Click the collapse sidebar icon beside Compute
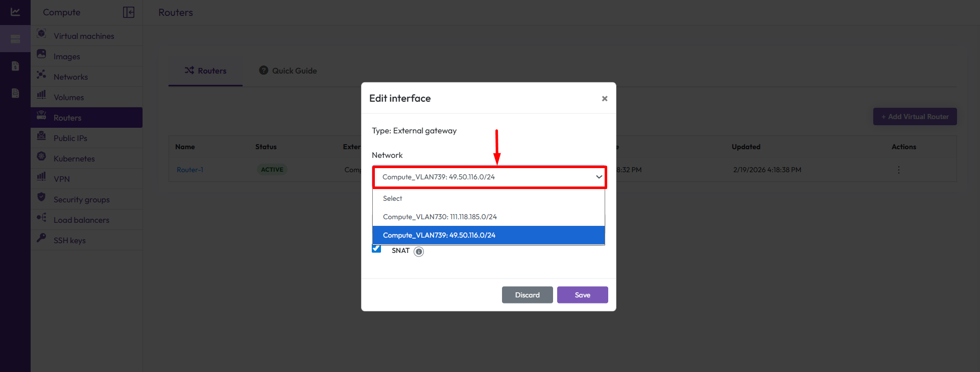980x372 pixels. (x=129, y=12)
